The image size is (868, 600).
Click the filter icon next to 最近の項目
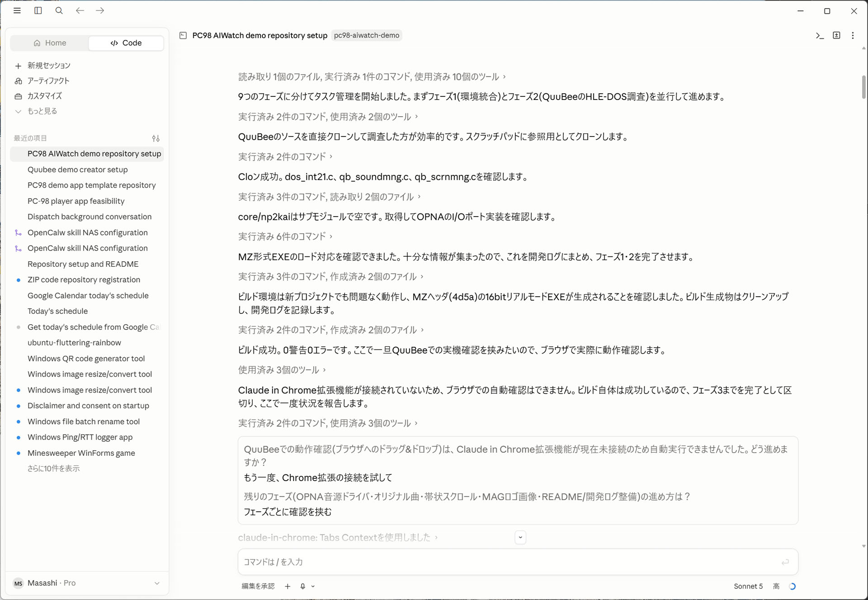pos(156,138)
